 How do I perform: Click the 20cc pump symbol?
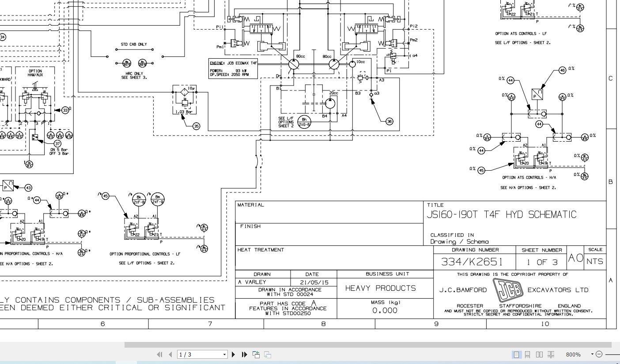(330, 104)
